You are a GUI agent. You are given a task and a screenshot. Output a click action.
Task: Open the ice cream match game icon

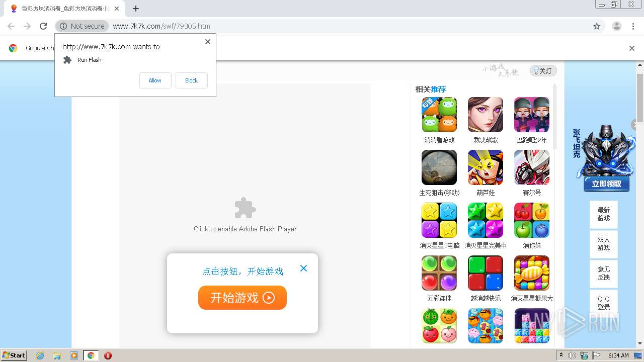pos(486,326)
